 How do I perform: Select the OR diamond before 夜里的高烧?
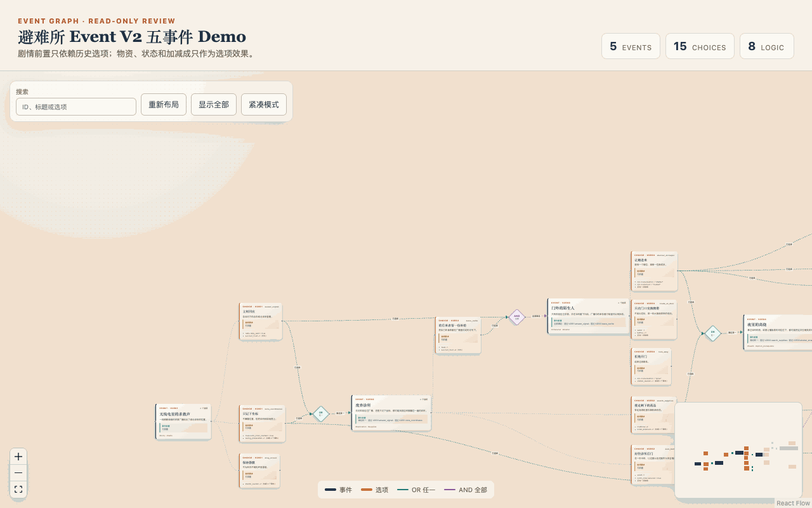point(713,333)
